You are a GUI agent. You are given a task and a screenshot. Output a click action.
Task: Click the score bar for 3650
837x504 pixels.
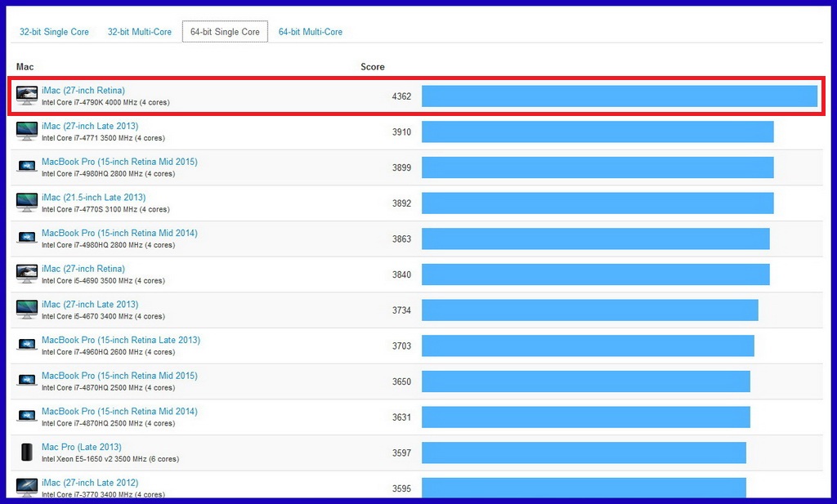585,381
